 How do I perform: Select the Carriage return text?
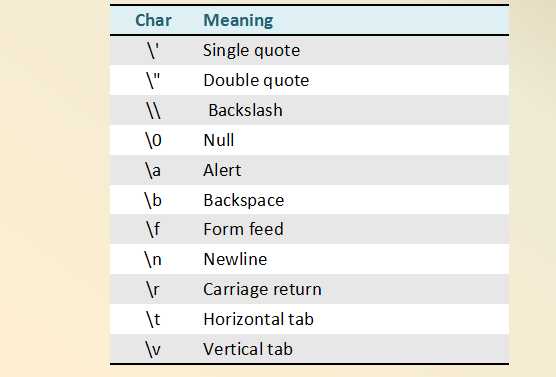262,289
